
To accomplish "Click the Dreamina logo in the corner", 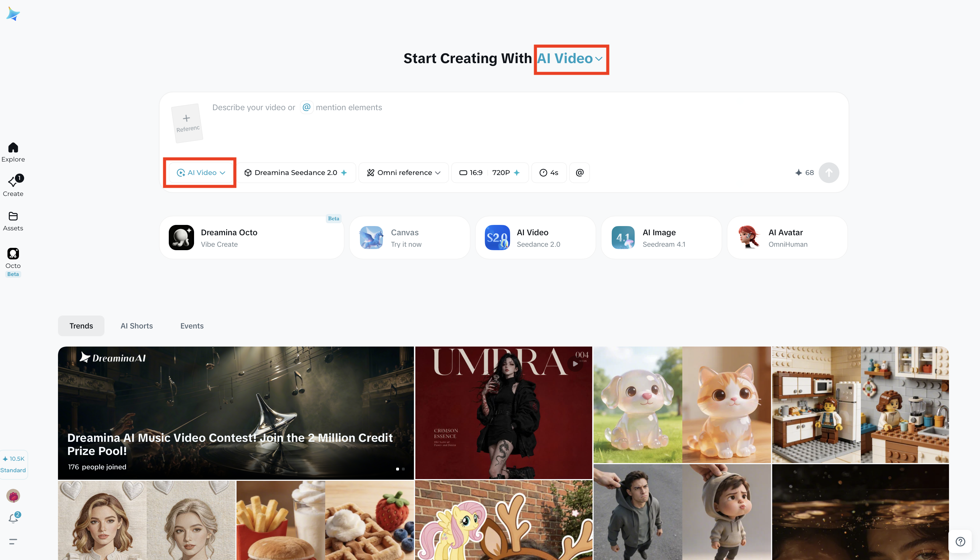I will click(x=13, y=14).
